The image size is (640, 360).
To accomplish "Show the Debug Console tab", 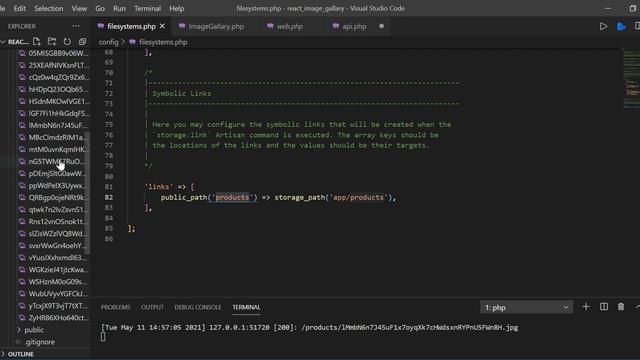I will pyautogui.click(x=198, y=307).
